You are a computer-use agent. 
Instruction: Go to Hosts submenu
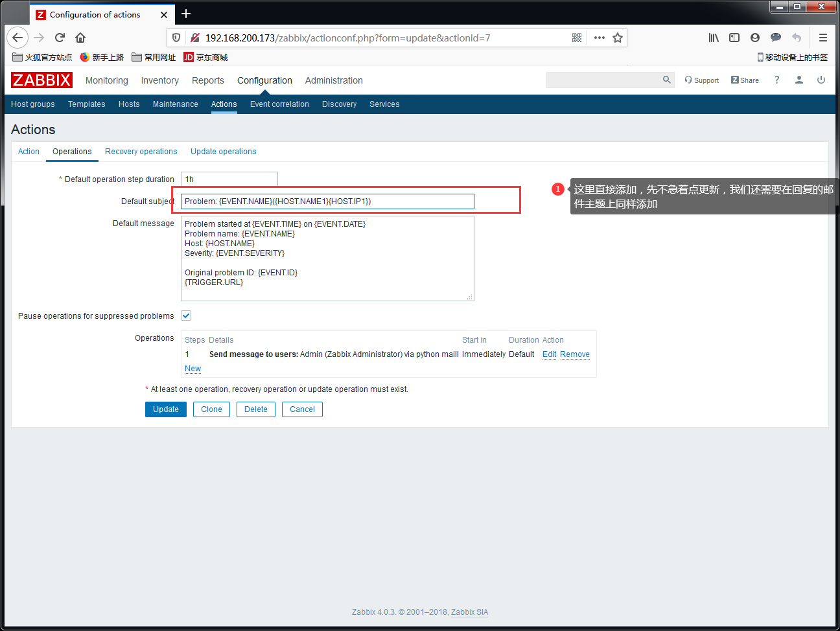(x=129, y=104)
